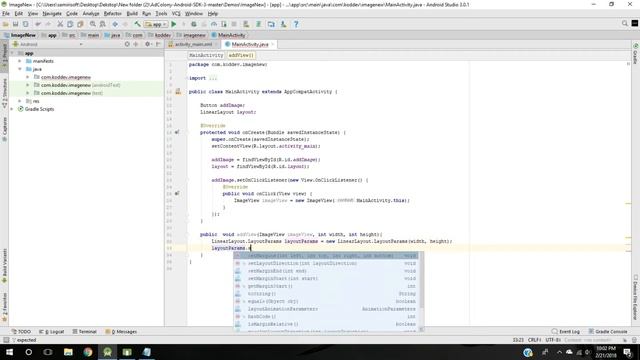Click the addView() structure breadcrumb
This screenshot has width=640, height=360.
[x=241, y=55]
